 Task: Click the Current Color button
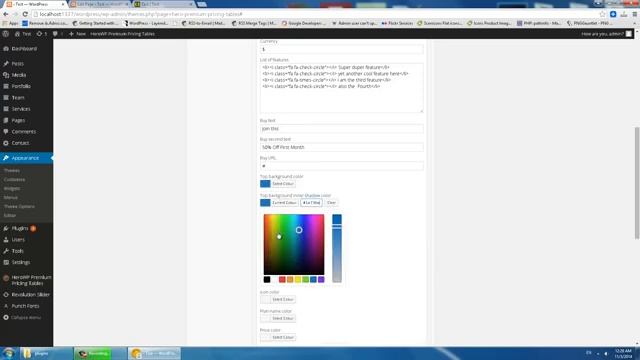(x=284, y=202)
